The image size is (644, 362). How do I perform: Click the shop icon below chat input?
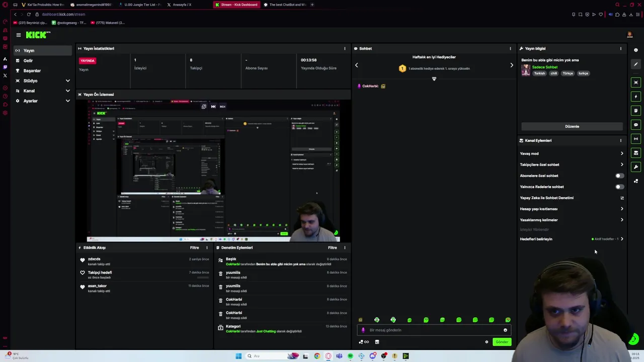(377, 342)
